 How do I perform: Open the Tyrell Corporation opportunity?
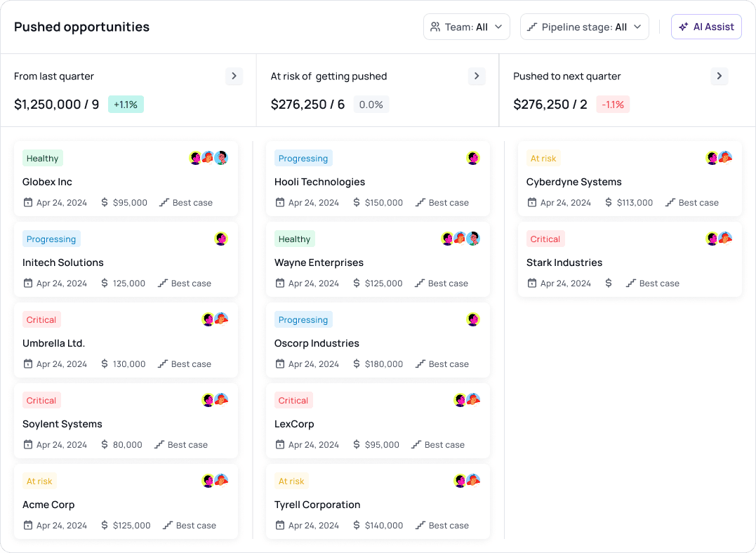point(317,505)
